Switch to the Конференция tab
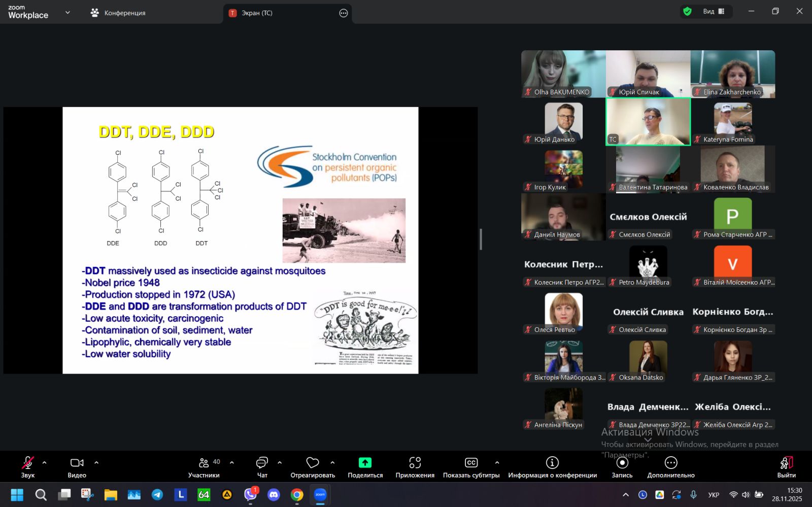 click(118, 13)
